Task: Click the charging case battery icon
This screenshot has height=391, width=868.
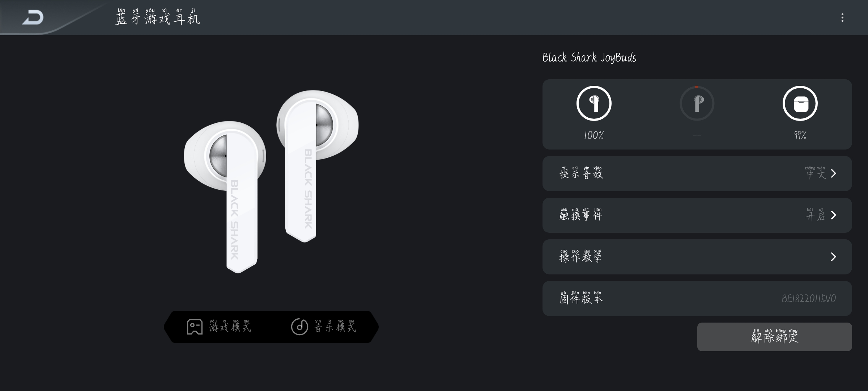Action: pos(800,104)
